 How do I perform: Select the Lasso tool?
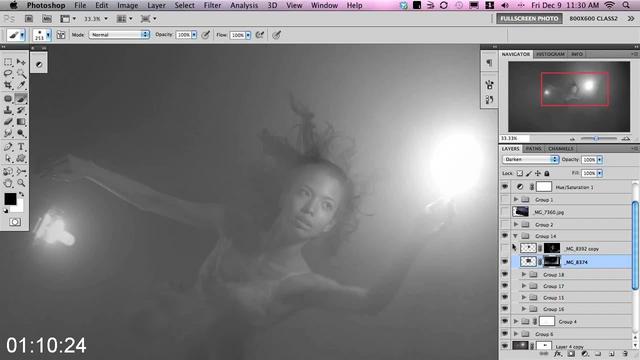pos(8,73)
